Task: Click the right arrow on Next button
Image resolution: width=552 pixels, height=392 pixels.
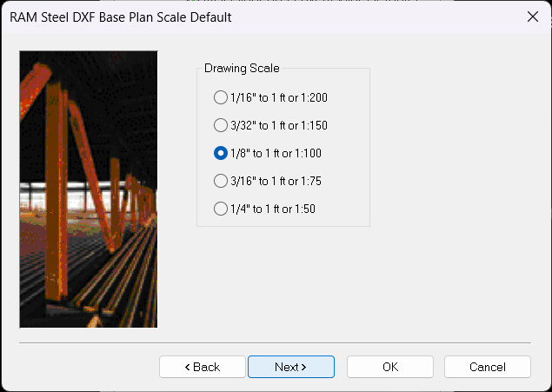Action: [x=303, y=367]
